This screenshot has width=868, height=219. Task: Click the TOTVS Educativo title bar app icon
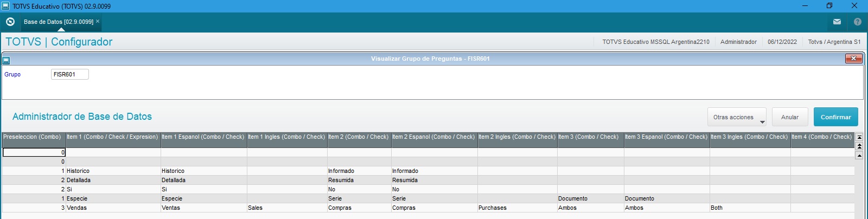tap(6, 6)
